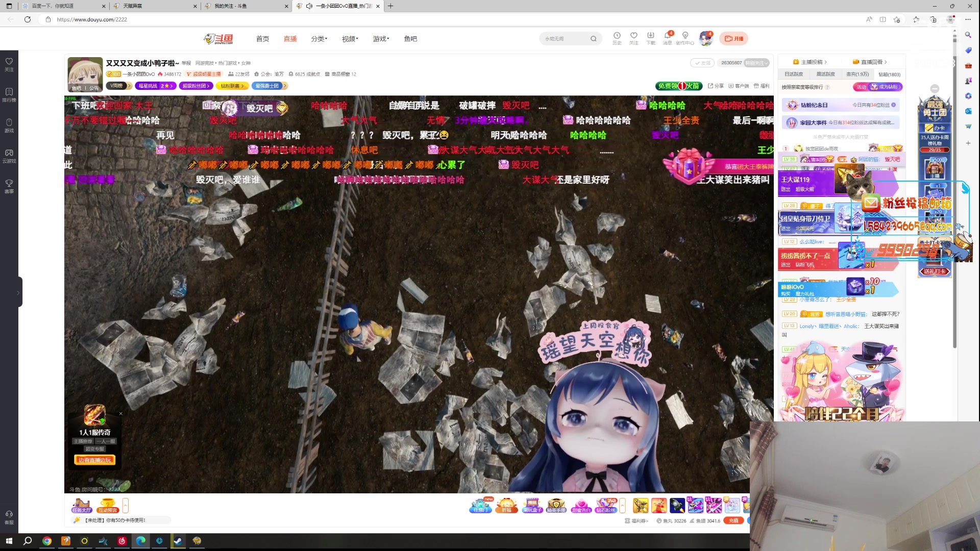Click the search magnifier in Douyu search box
Screen dimensions: 980x551
pos(593,39)
